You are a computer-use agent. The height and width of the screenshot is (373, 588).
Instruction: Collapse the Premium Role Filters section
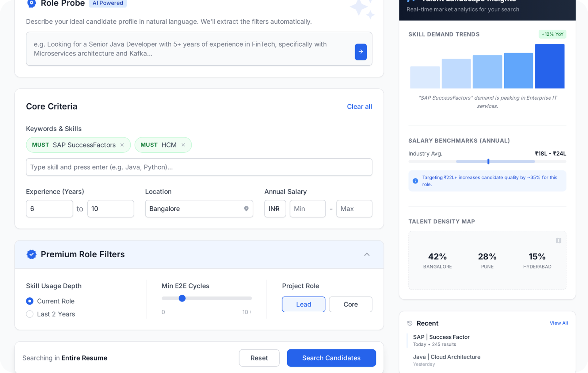pos(367,254)
